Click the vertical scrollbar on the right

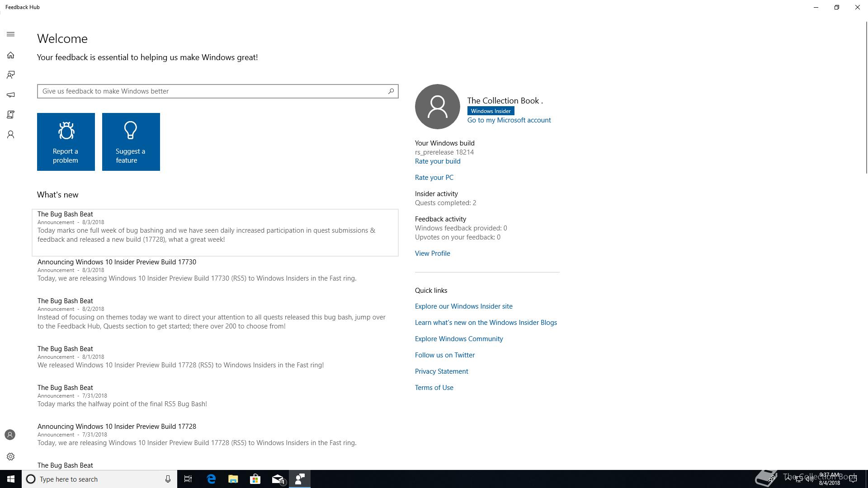click(x=866, y=97)
